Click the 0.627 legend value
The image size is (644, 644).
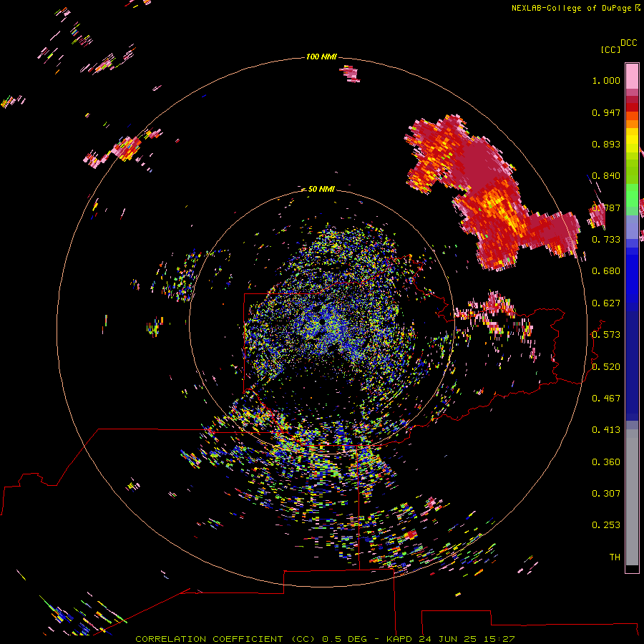click(606, 303)
